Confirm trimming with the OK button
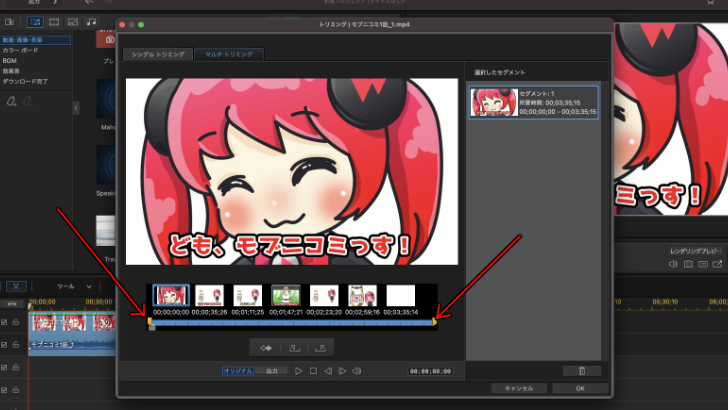The height and width of the screenshot is (410, 728). point(580,388)
